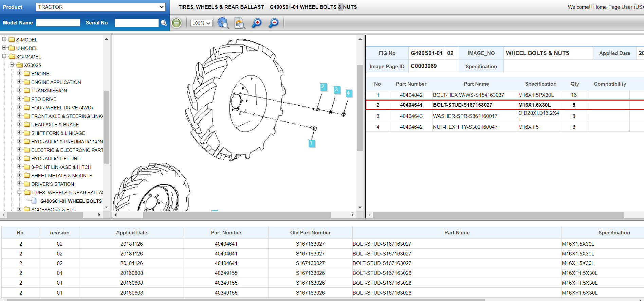644x301 pixels.
Task: Select FRONT AXLE & STEERING LINKAGE item
Action: coord(67,116)
